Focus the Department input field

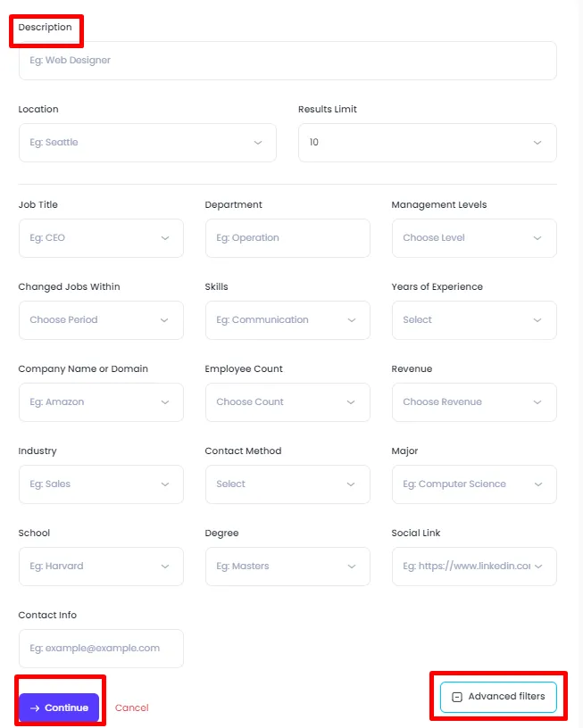tap(287, 238)
